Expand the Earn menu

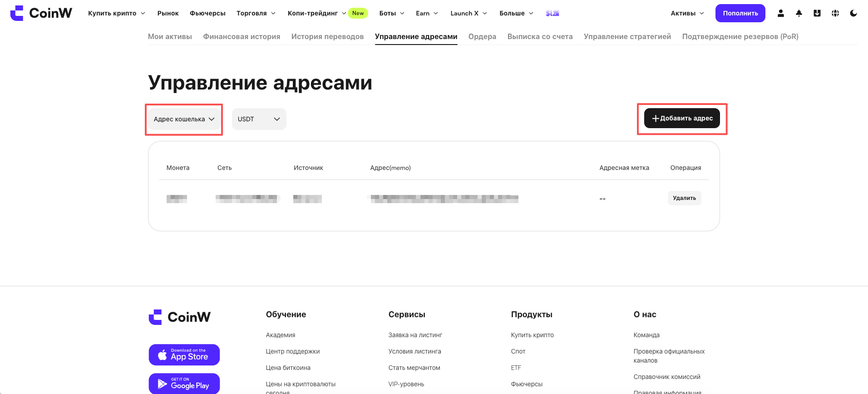click(427, 13)
